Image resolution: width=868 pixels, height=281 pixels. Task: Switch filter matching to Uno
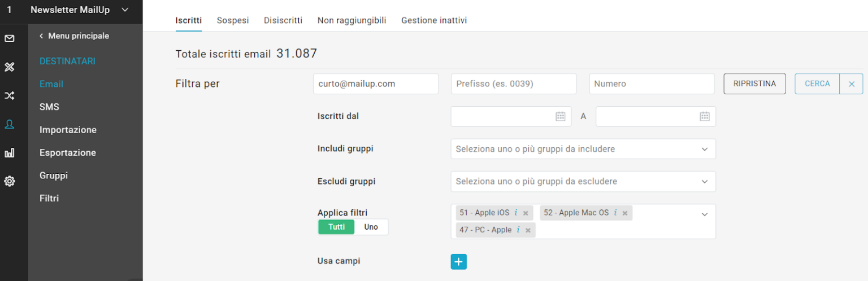(371, 227)
